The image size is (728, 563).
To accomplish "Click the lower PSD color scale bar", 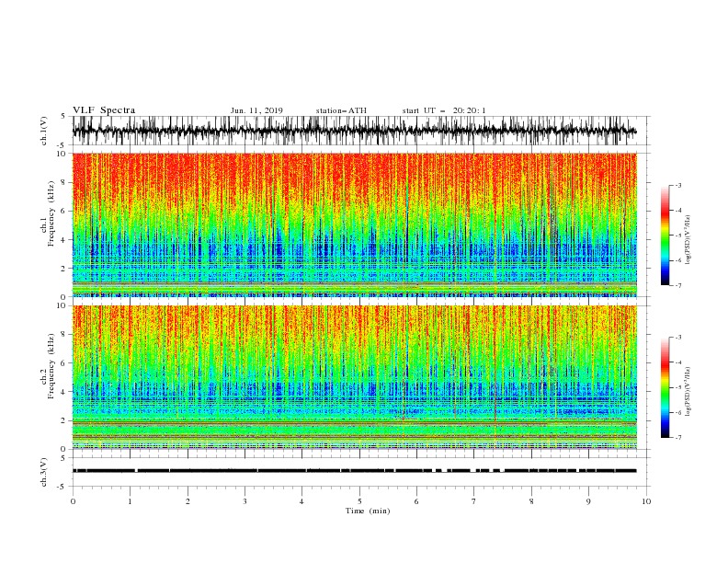I will tap(665, 387).
